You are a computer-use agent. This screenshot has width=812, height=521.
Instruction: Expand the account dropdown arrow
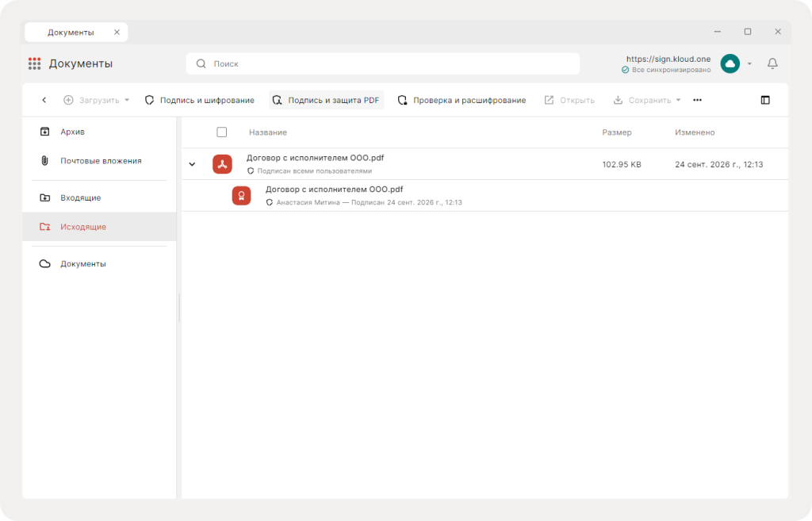point(749,63)
